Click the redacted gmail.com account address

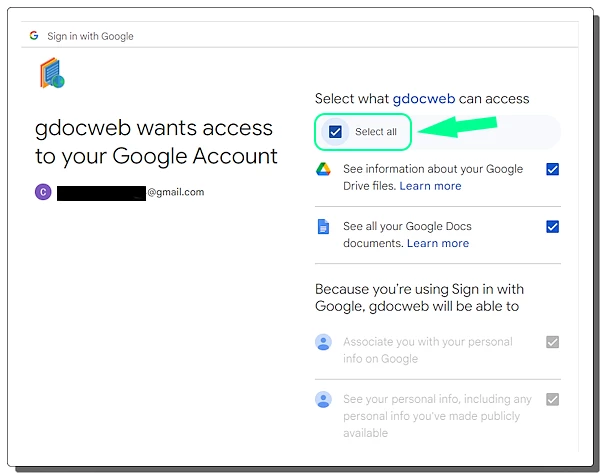[x=130, y=192]
